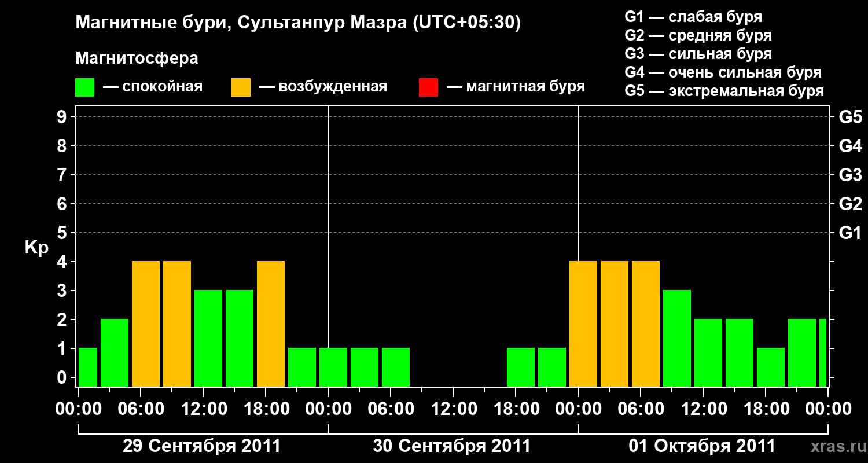The image size is (868, 463).
Task: Click the 'G4 — очень сильная буря' description
Action: [x=723, y=72]
